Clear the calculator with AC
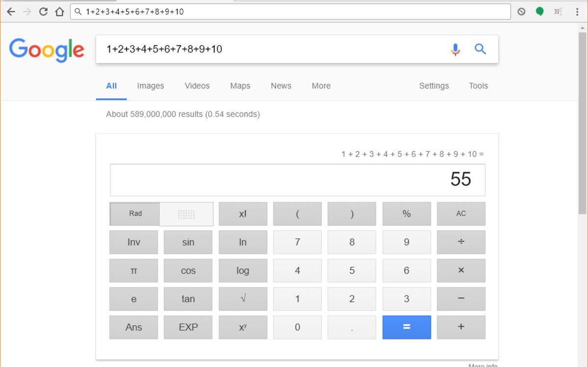The height and width of the screenshot is (367, 588). point(461,214)
